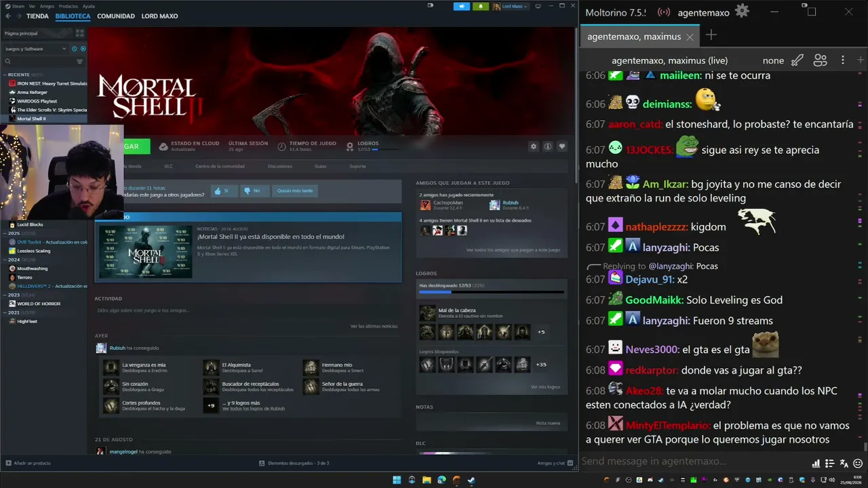
Task: Switch to BIBLIOTECA tab
Action: 73,16
